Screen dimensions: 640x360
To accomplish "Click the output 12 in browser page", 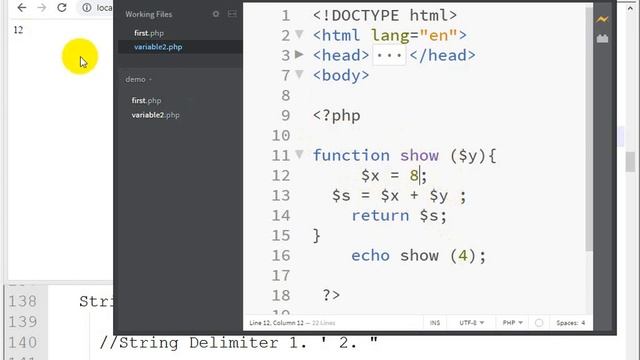I will 18,30.
